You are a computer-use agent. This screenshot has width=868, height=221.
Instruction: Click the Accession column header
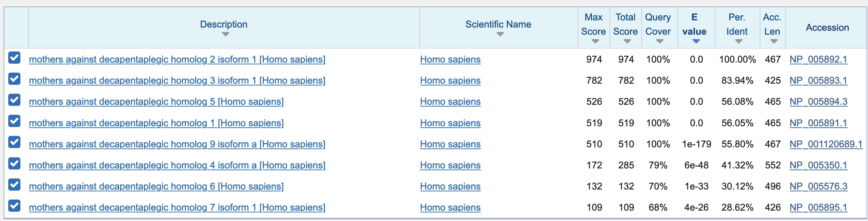click(x=827, y=28)
